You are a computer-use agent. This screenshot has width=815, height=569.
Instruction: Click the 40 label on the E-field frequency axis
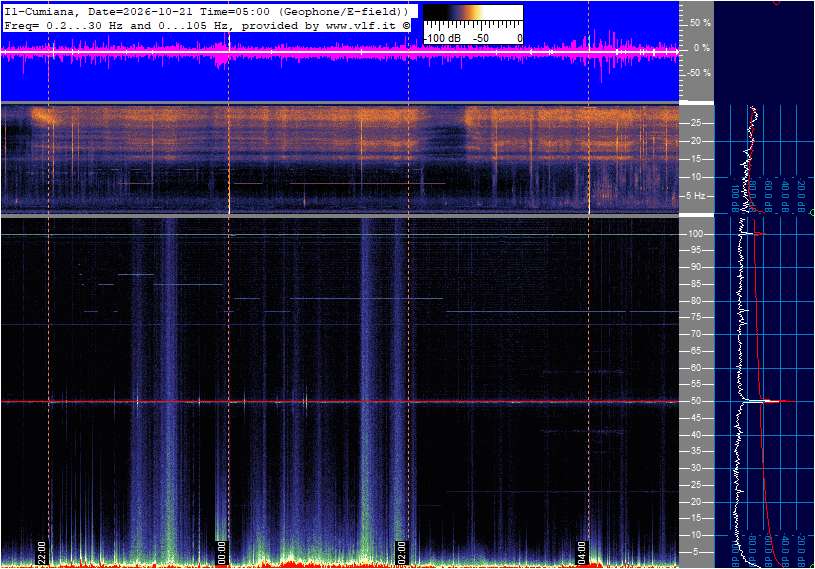click(696, 435)
